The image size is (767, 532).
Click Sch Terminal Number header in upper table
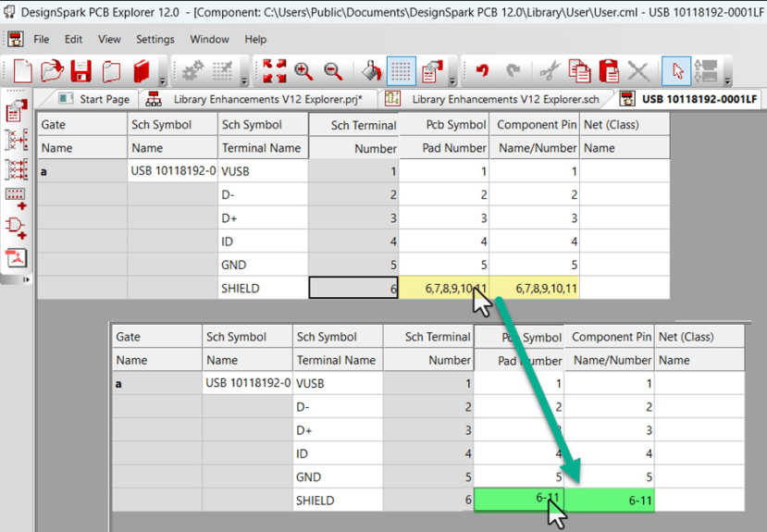(x=353, y=136)
